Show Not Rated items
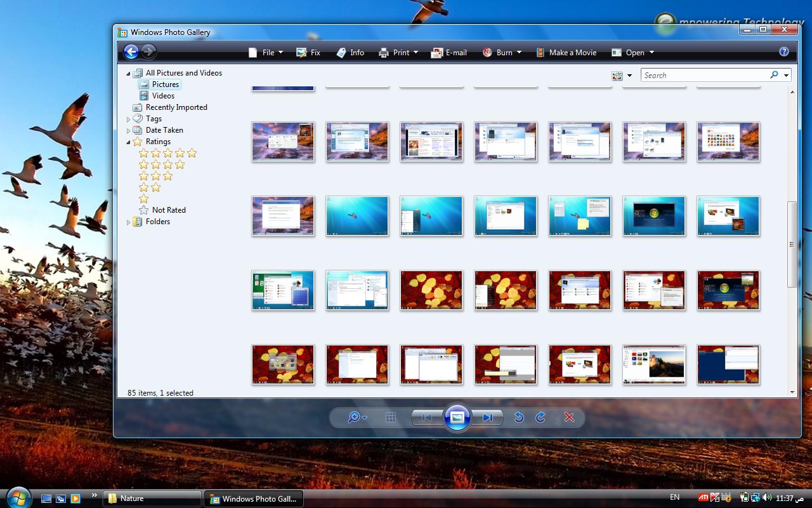812x508 pixels. coord(162,210)
